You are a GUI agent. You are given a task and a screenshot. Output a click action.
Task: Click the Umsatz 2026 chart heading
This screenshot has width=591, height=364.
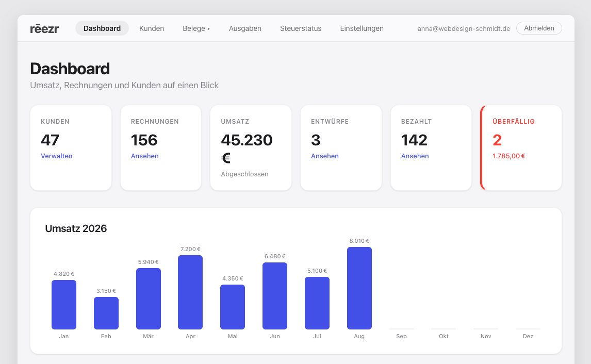coord(76,228)
